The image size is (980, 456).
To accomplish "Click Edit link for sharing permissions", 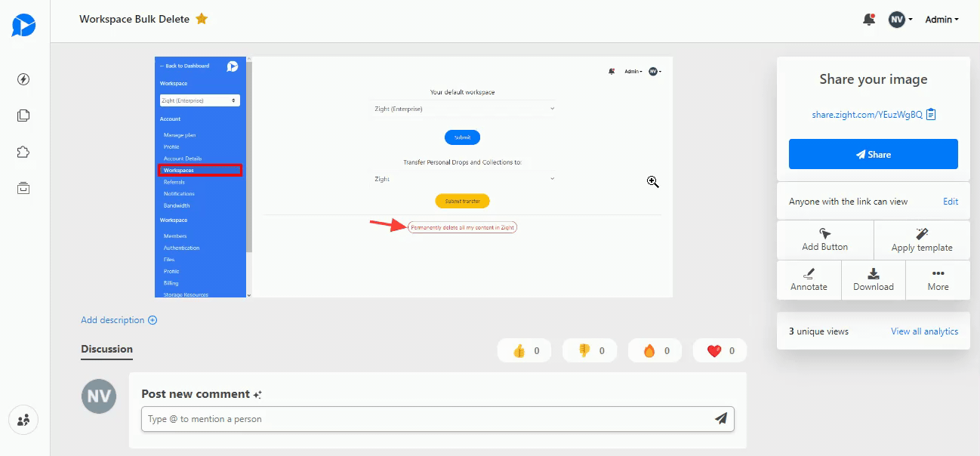I will (x=951, y=202).
